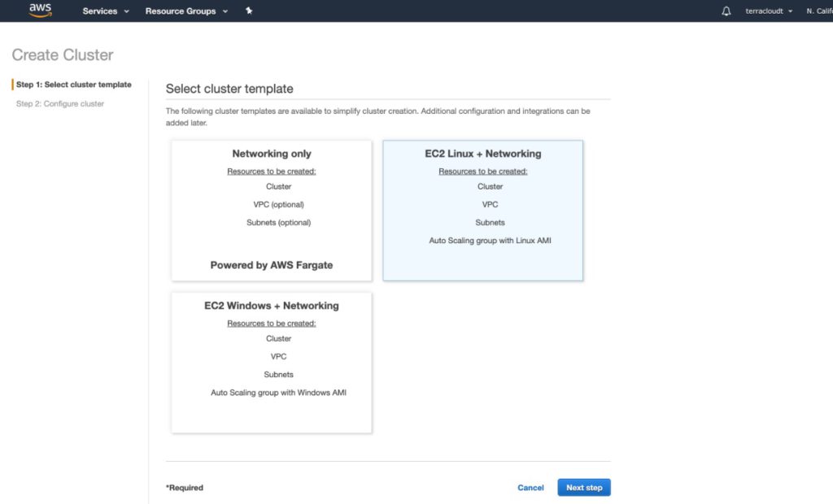Viewport: 833px width, 504px height.
Task: Click the Powered by AWS Fargate label
Action: (272, 265)
